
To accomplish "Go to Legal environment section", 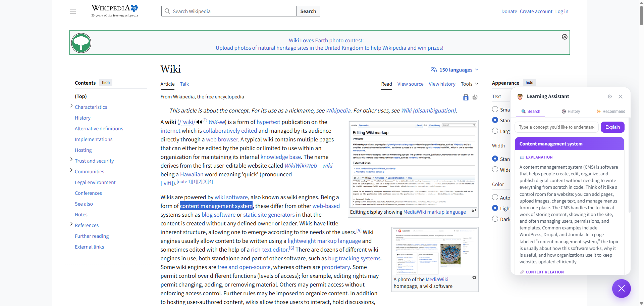I will [95, 182].
